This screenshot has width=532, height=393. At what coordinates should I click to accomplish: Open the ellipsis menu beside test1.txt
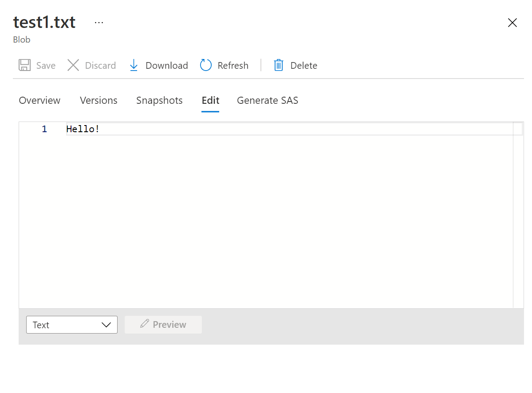click(x=99, y=23)
